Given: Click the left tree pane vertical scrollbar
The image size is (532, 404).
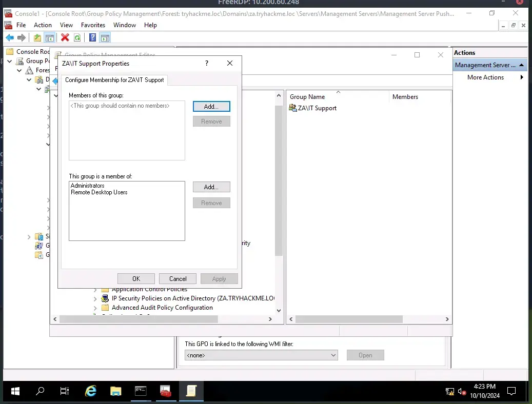Looking at the screenshot, I should coord(279,180).
